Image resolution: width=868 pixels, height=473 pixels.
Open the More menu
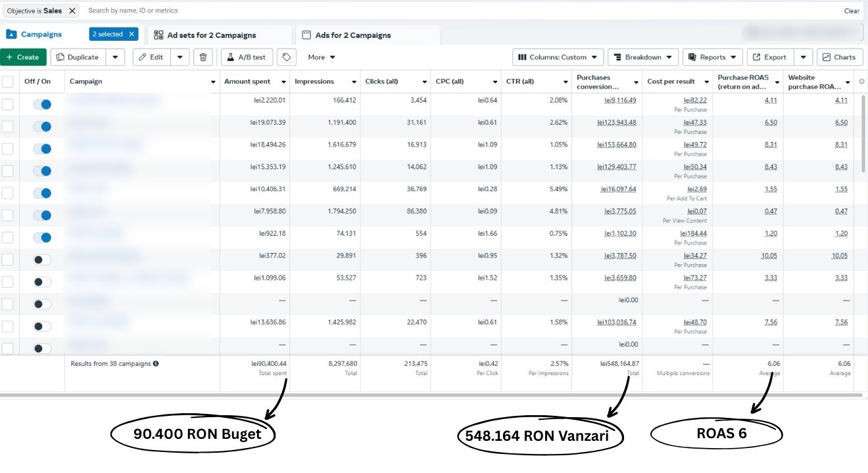pos(322,57)
